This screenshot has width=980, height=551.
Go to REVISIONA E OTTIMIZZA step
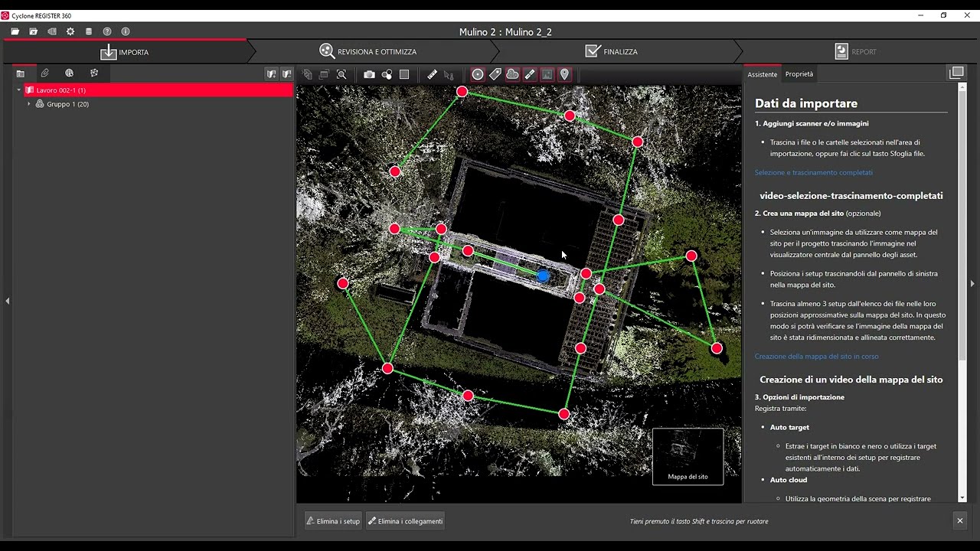coord(368,52)
